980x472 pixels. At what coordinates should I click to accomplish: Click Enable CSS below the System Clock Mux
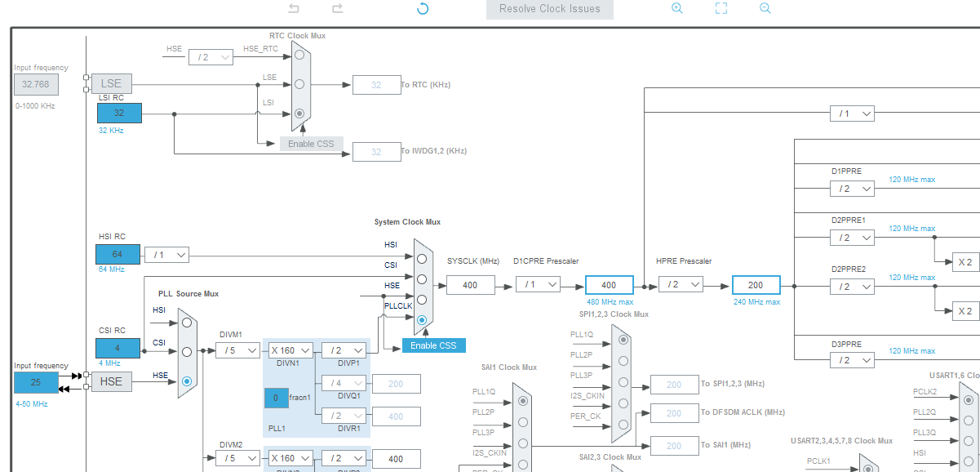[433, 345]
